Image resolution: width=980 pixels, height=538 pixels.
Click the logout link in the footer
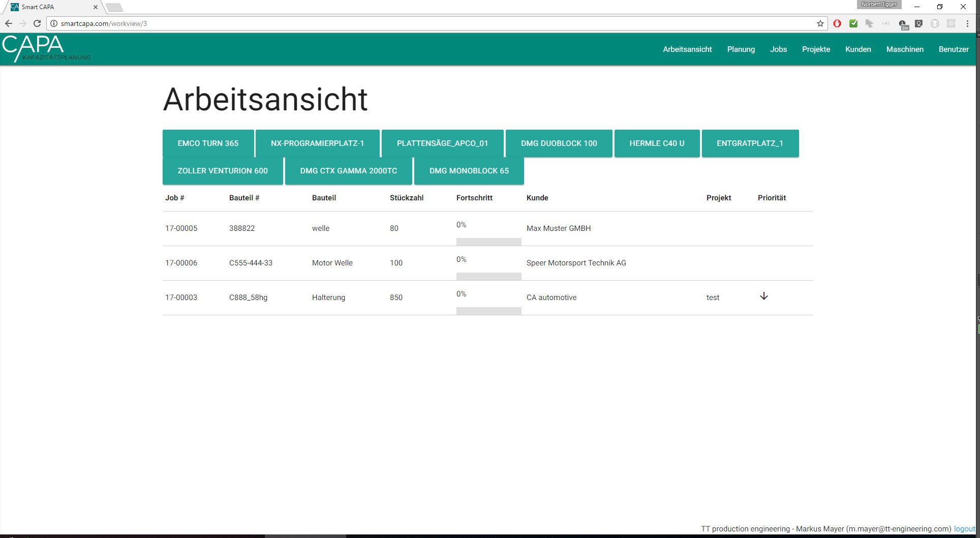964,529
